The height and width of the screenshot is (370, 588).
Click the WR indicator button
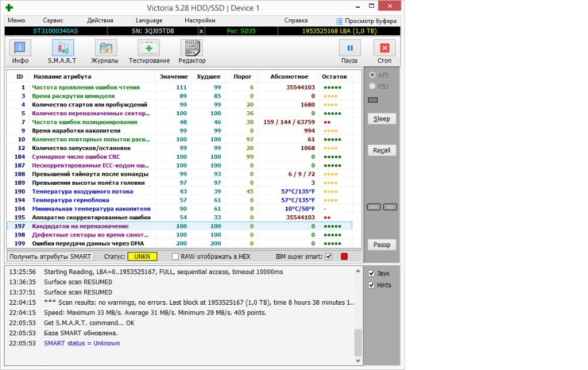click(x=373, y=207)
